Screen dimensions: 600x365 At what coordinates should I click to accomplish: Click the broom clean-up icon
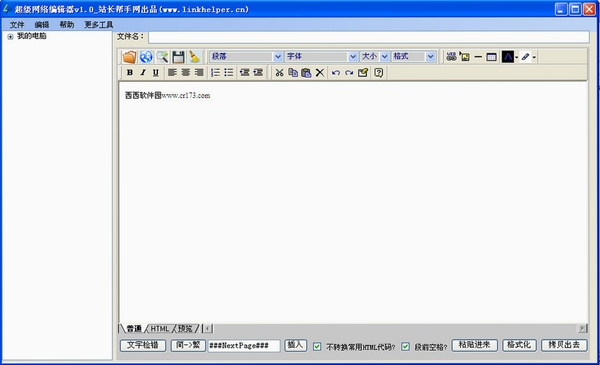click(x=194, y=57)
